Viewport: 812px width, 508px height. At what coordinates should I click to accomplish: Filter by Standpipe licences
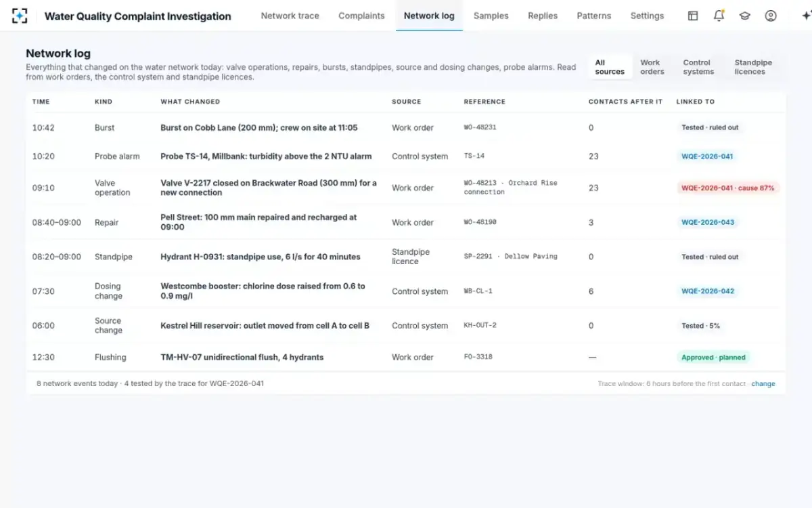(x=753, y=67)
